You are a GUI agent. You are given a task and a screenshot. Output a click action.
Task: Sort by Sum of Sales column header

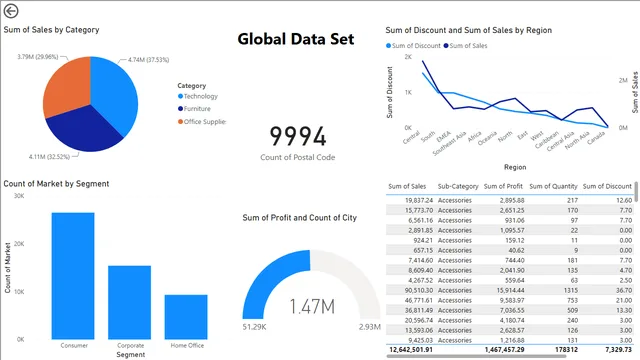pyautogui.click(x=407, y=186)
